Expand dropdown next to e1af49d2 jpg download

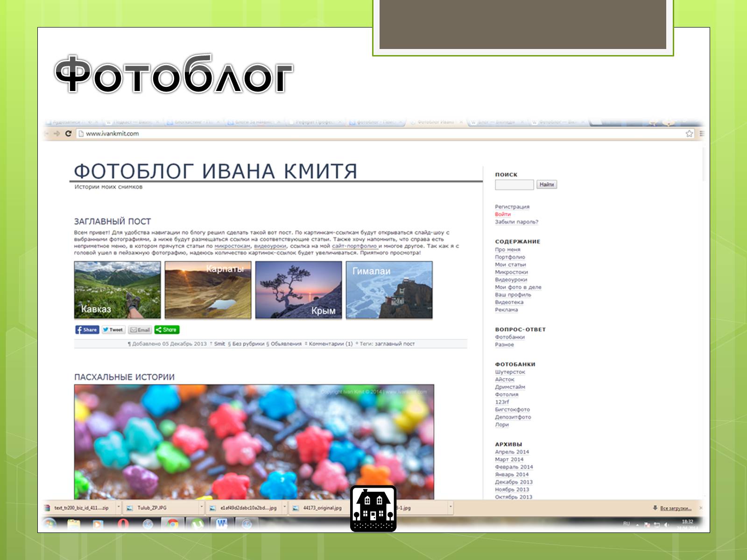coord(284,508)
